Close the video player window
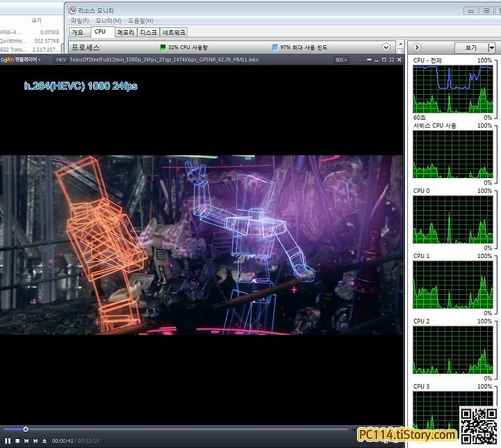This screenshot has height=448, width=501. (x=399, y=60)
